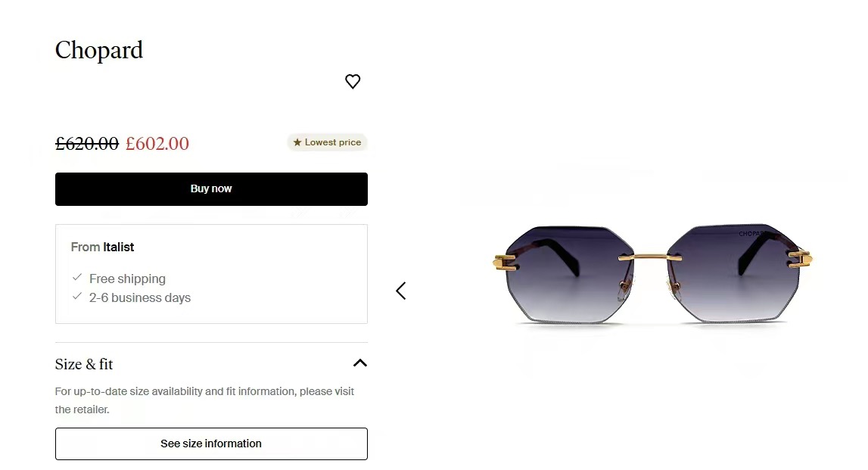The height and width of the screenshot is (470, 868).
Task: Add the sunglasses to wishlist with heart icon
Action: coord(353,81)
